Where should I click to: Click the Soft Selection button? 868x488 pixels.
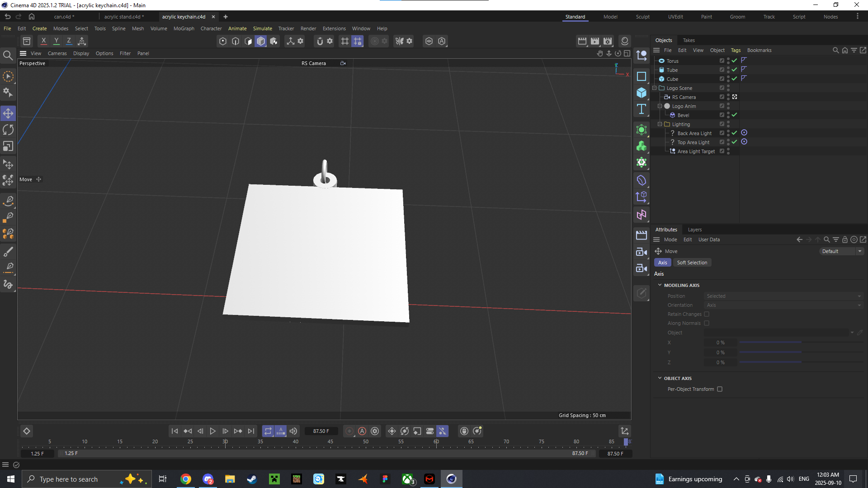coord(692,262)
